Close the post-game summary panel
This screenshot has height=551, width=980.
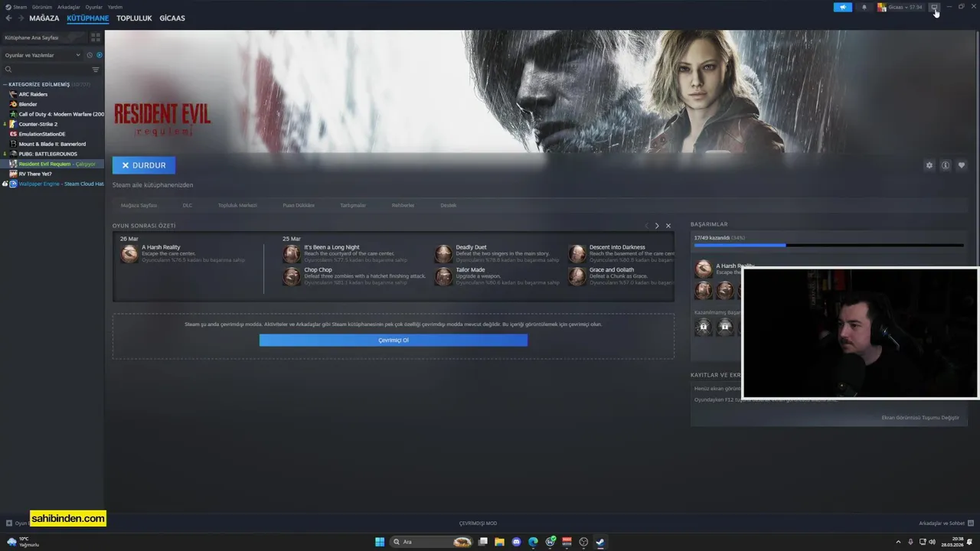[668, 226]
